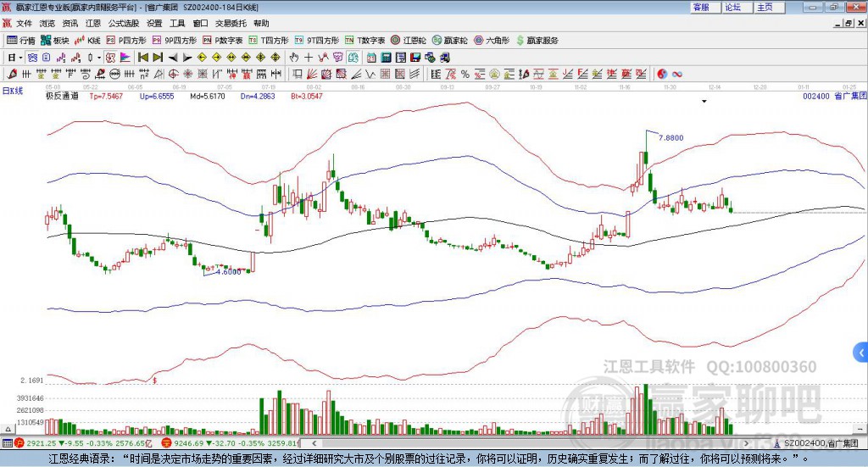Click the 日K线 chart label
The image size is (868, 467).
coord(13,92)
